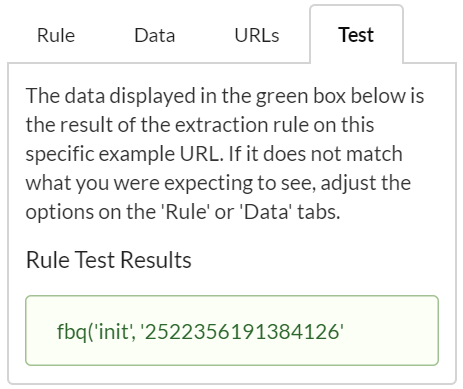Click the Rule Test Results heading
Viewport: 463px width, 389px height.
pos(109,260)
